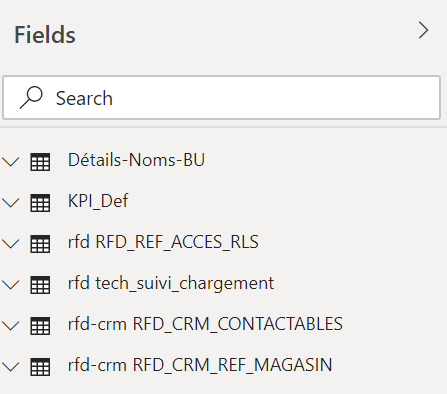Image resolution: width=447 pixels, height=394 pixels.
Task: Select the rfd tech_suivi_chargement table name
Action: coord(171,283)
